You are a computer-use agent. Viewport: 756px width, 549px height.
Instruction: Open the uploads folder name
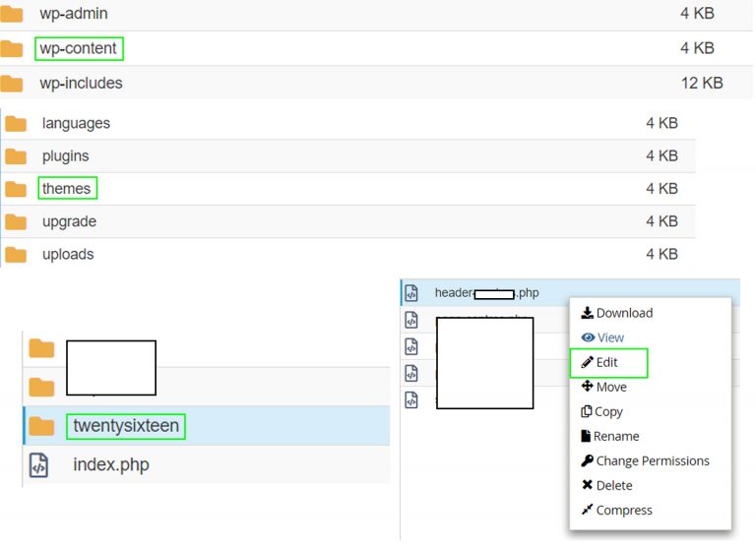68,255
